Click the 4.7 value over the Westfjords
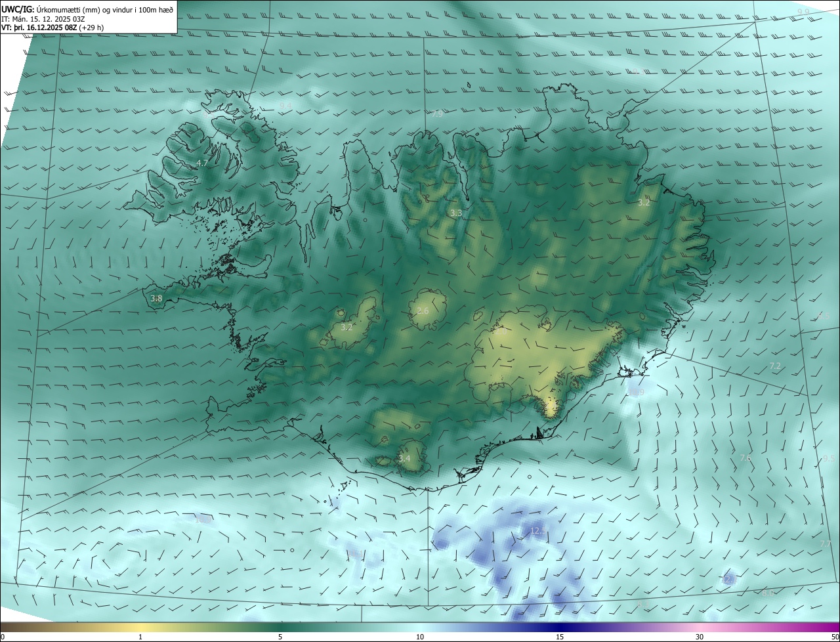840x642 pixels. point(202,163)
